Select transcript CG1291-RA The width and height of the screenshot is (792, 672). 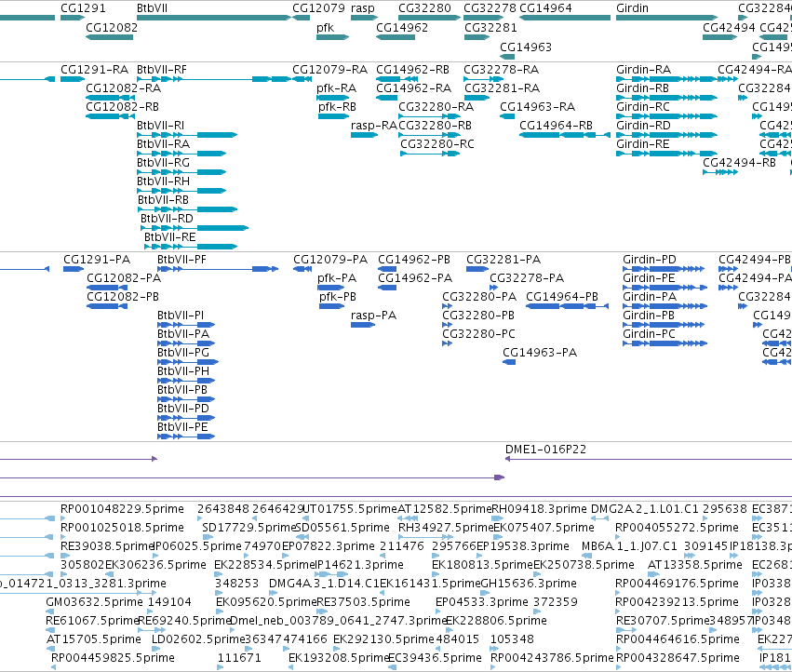(74, 79)
